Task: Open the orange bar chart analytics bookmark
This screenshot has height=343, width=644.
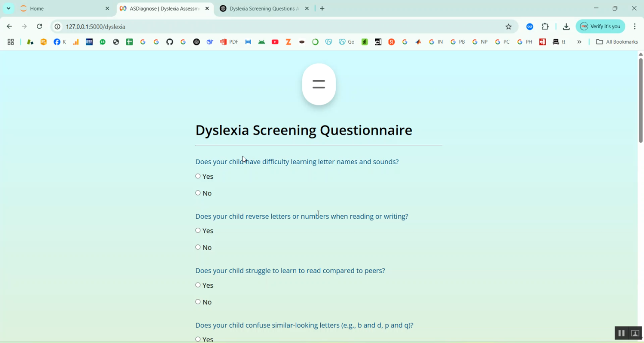Action: click(76, 42)
